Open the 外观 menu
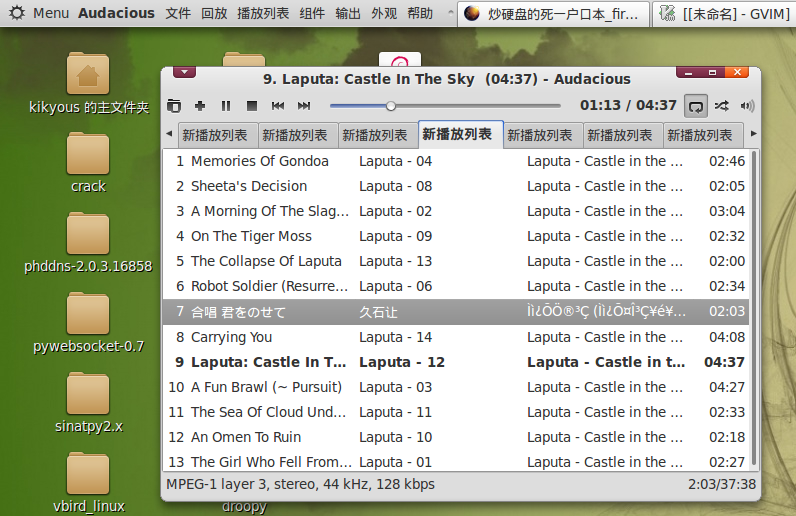The width and height of the screenshot is (796, 516). click(384, 13)
